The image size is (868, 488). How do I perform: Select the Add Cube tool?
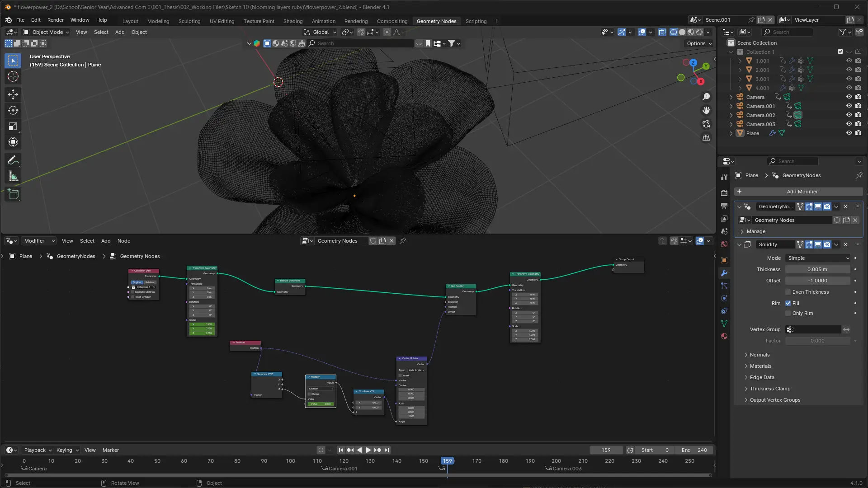pos(13,195)
